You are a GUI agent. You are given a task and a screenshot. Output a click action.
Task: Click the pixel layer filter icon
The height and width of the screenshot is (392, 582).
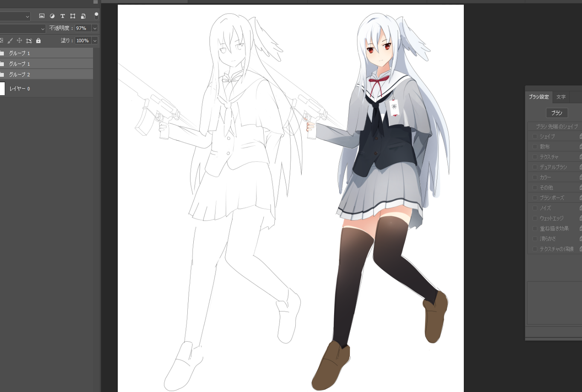[42, 16]
